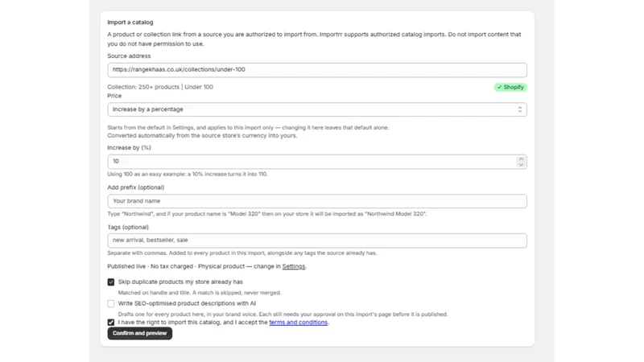The height and width of the screenshot is (362, 644).
Task: Click the 'Source address' label
Action: point(129,56)
